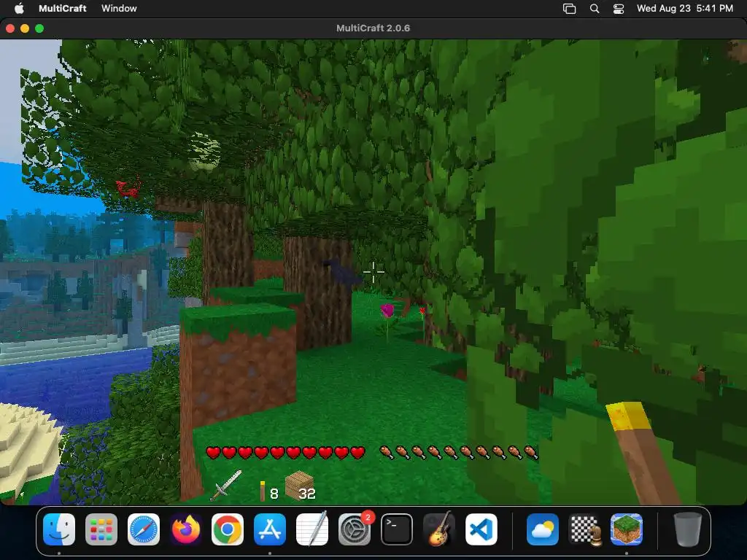
Task: Click the red flower beside the pink one
Action: point(422,311)
